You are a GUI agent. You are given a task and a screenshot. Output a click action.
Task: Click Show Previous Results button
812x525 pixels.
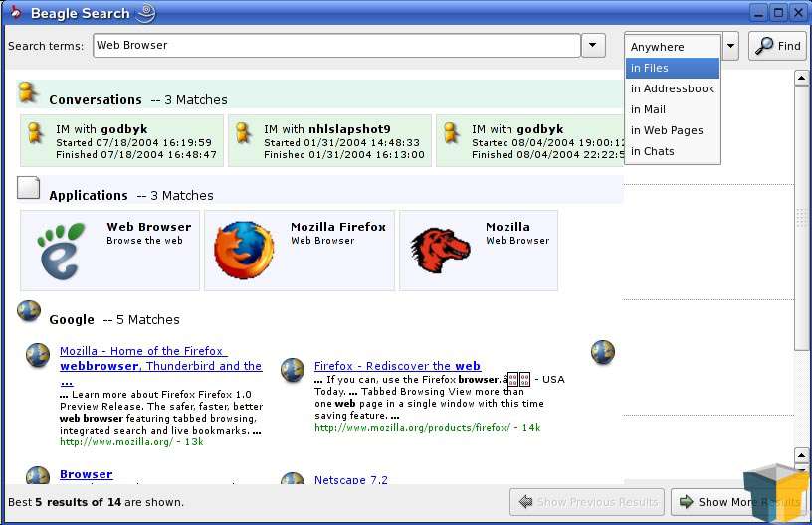(x=587, y=502)
